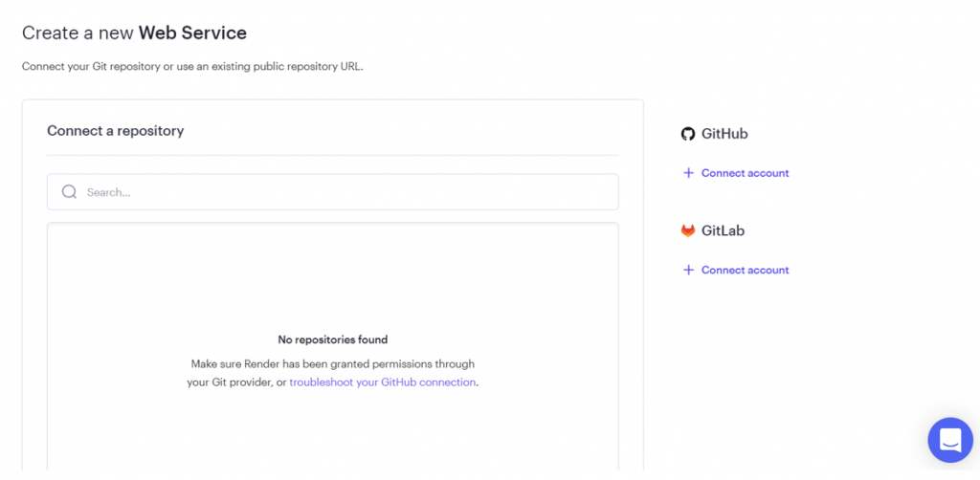Click the "Make sure Render has been granted" text
980x480 pixels.
332,364
